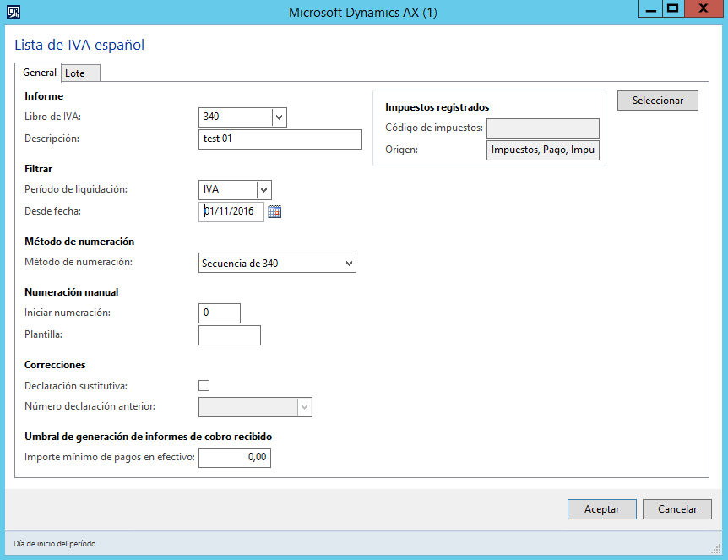This screenshot has height=560, width=728.
Task: Click the 'Correcciones' section heading
Action: 55,365
